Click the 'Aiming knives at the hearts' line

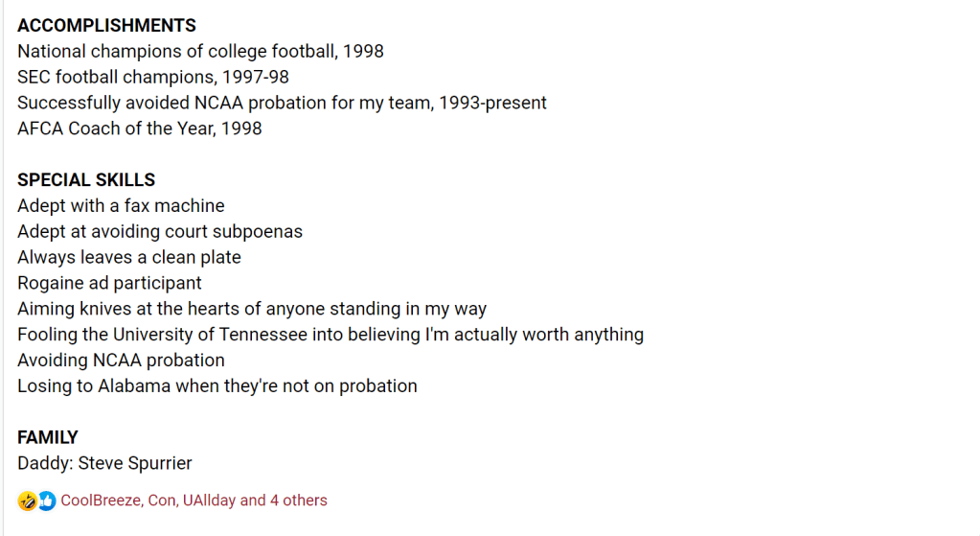click(x=252, y=310)
